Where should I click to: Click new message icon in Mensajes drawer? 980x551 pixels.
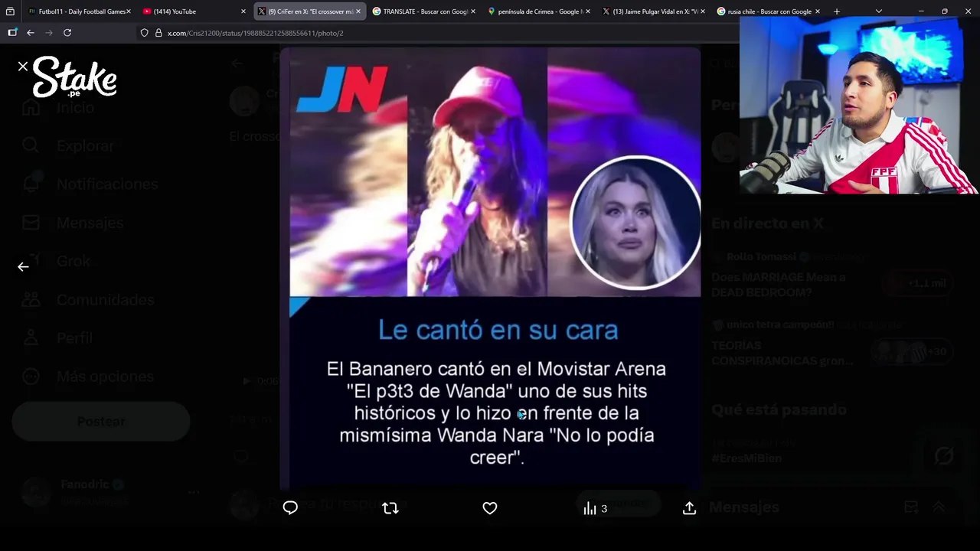coord(911,507)
